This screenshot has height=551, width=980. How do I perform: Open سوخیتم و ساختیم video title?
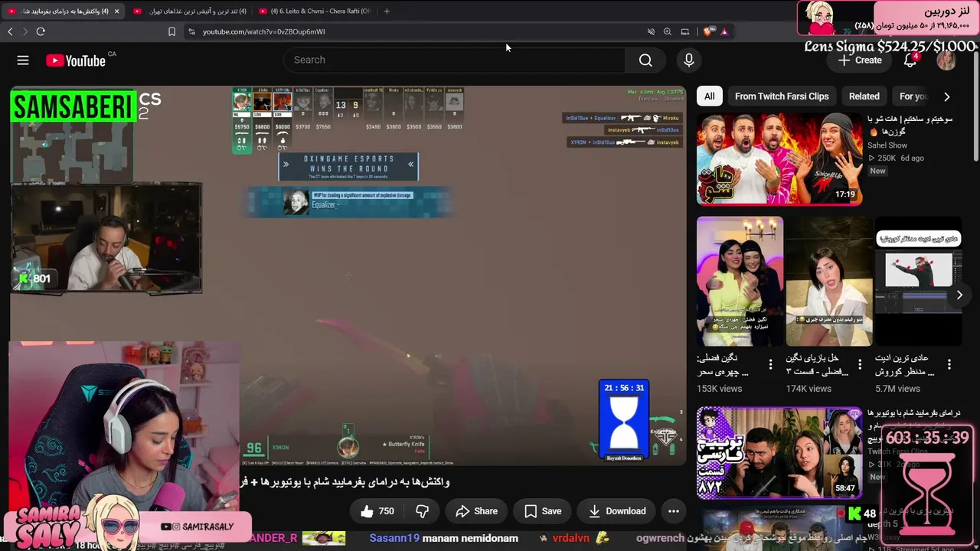tap(910, 126)
